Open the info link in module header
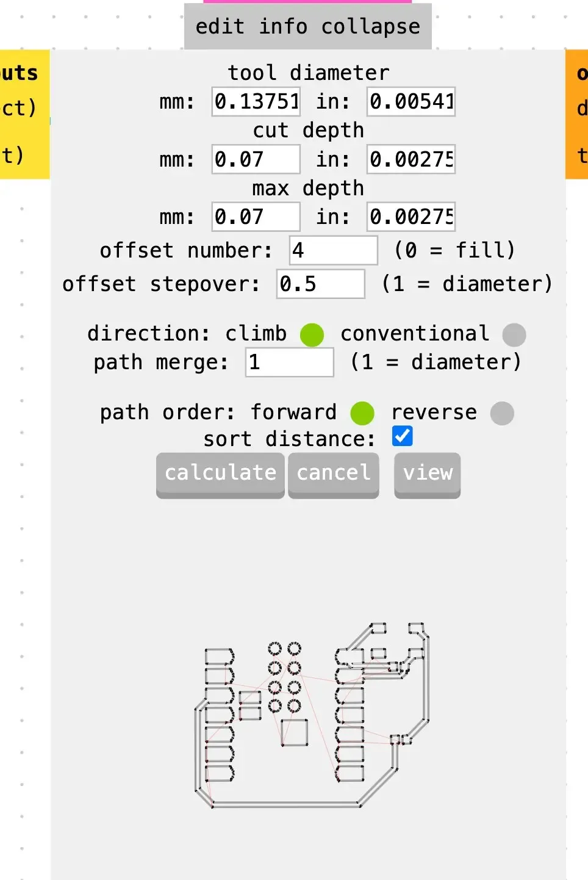 pyautogui.click(x=283, y=27)
